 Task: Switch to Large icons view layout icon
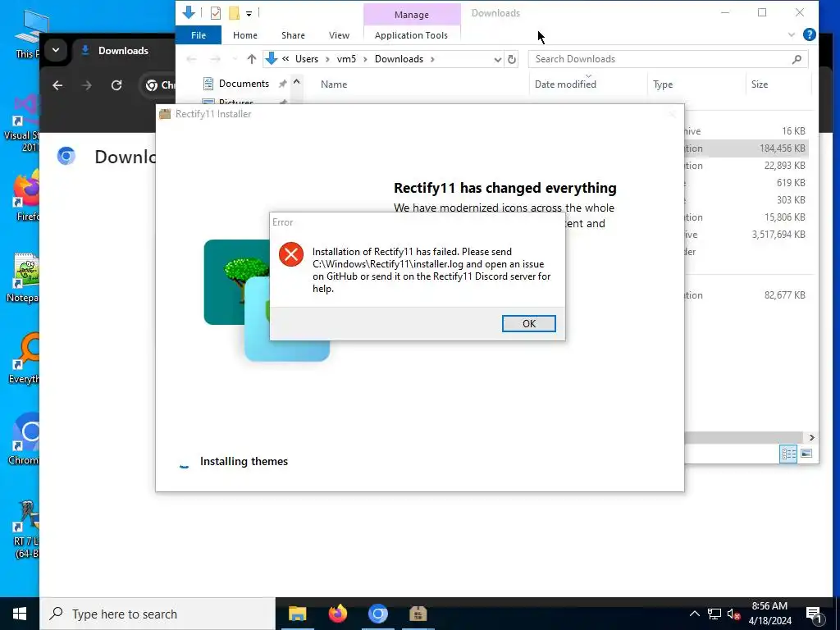pos(806,454)
